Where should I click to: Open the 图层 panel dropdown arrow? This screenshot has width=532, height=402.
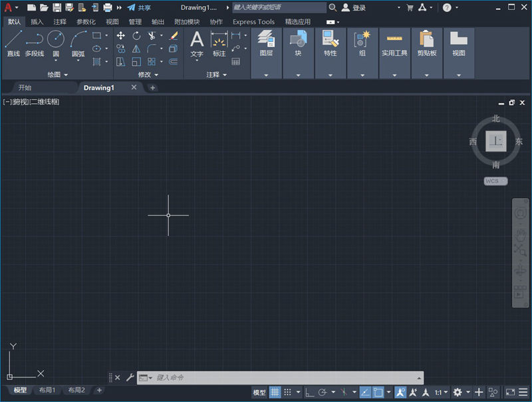coord(266,75)
